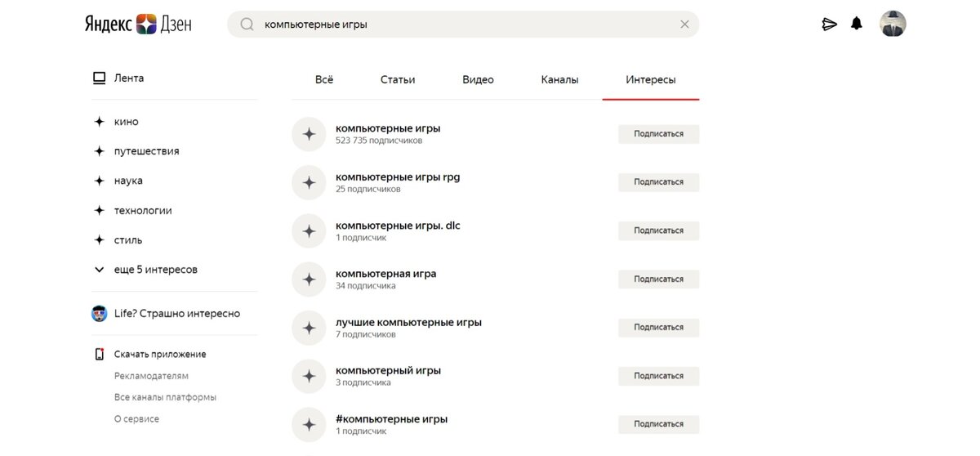Switch to the Видео tab
Image resolution: width=980 pixels, height=456 pixels.
click(x=478, y=80)
